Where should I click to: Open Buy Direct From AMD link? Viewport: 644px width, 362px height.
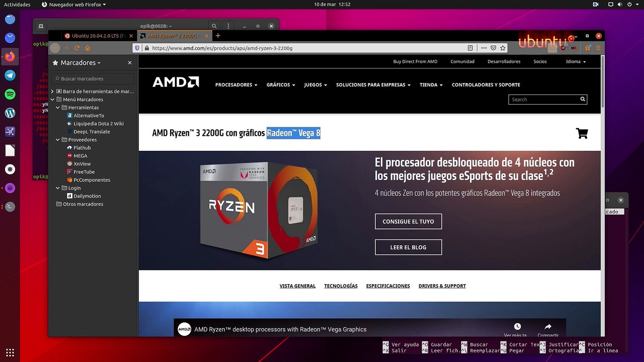[x=415, y=61]
